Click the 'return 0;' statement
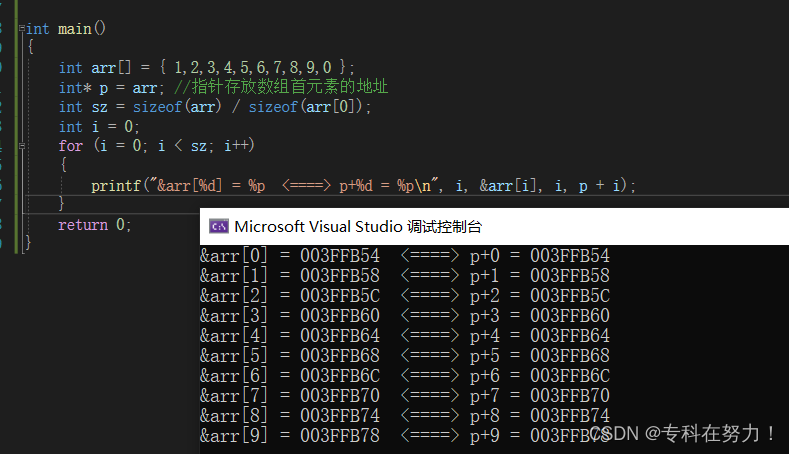Image resolution: width=789 pixels, height=454 pixels. (x=95, y=224)
